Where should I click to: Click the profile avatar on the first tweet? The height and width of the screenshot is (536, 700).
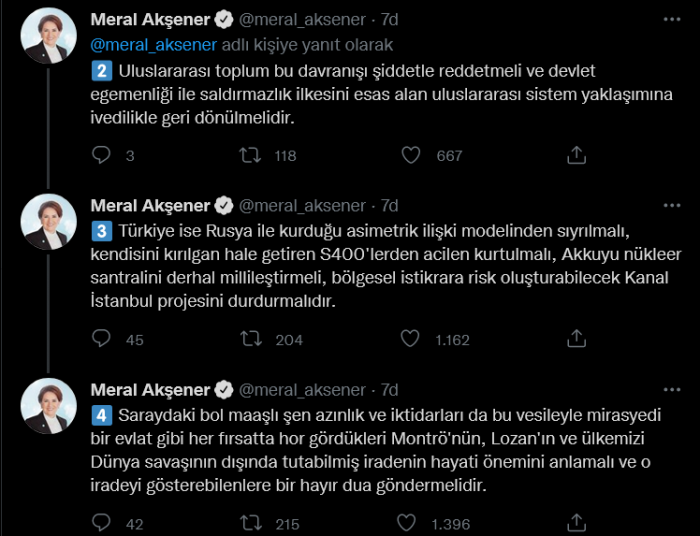click(x=49, y=36)
